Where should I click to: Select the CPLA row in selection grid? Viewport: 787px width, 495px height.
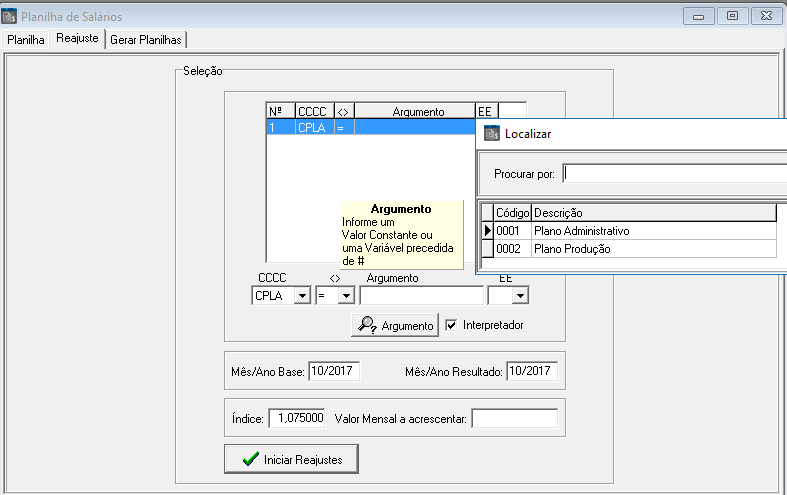pos(310,128)
